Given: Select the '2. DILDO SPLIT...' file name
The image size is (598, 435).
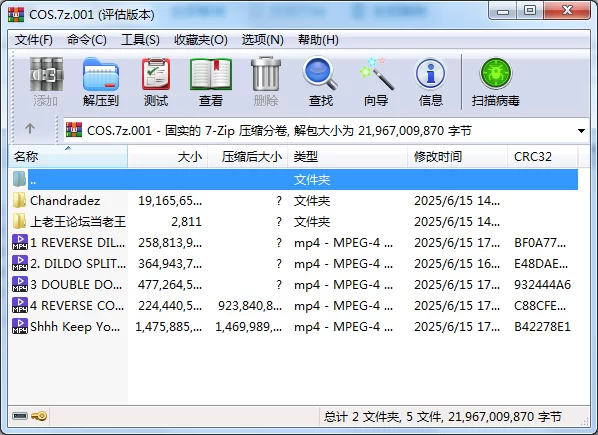Looking at the screenshot, I should 78,263.
